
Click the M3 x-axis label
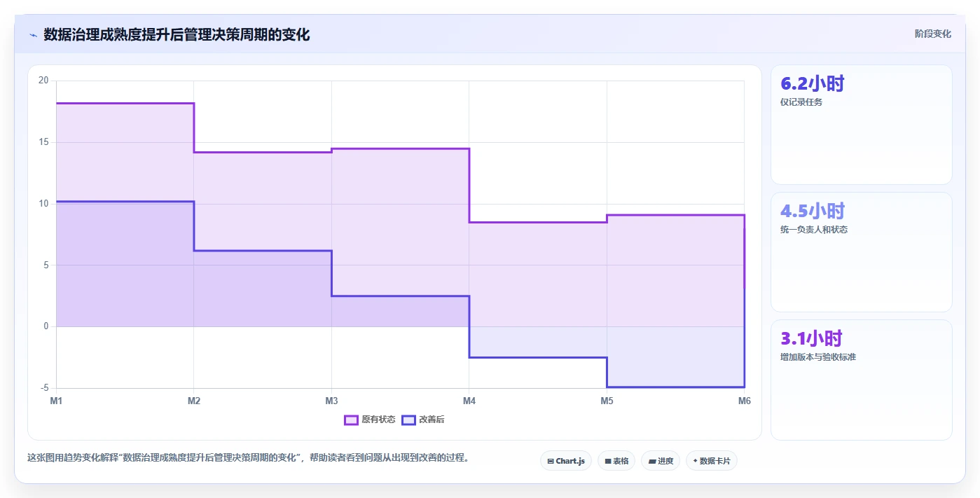point(331,401)
